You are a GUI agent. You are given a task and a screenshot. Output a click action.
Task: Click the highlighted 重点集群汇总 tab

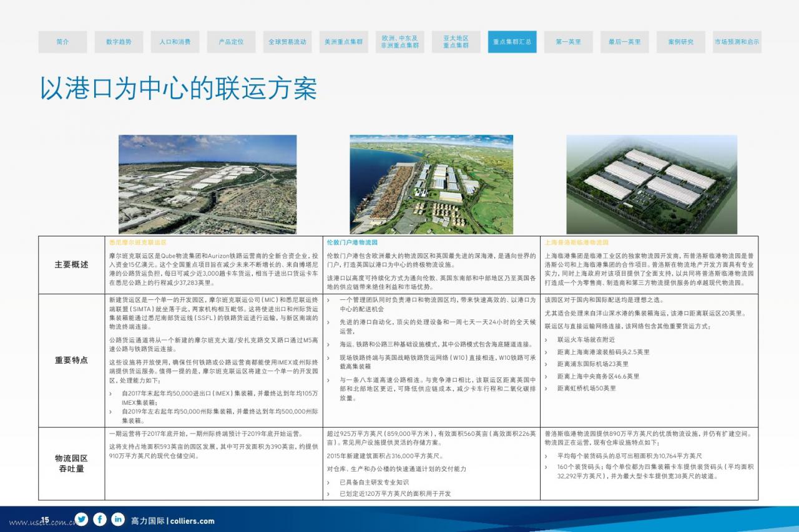click(512, 42)
